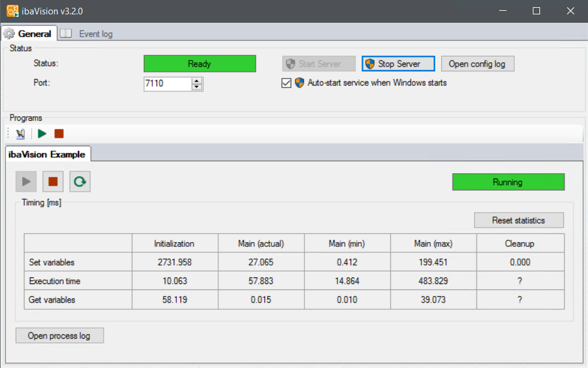Click the Stop Server button

(x=398, y=64)
